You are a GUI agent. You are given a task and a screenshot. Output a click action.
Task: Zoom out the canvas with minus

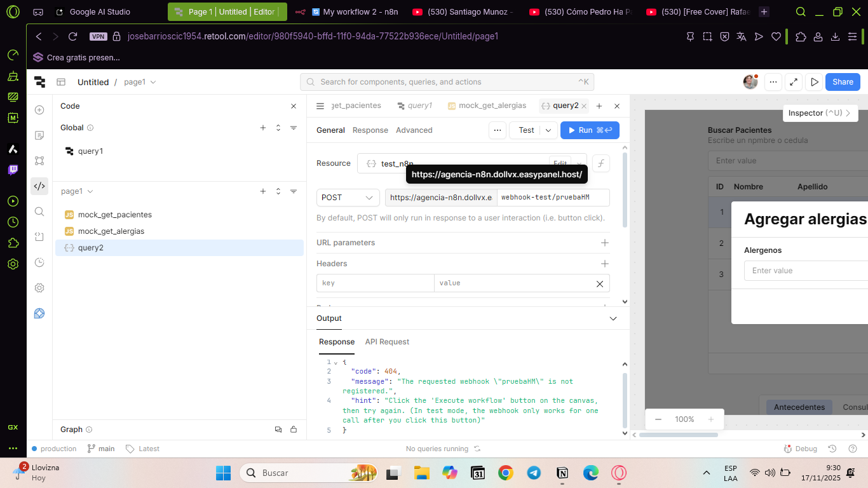tap(658, 419)
